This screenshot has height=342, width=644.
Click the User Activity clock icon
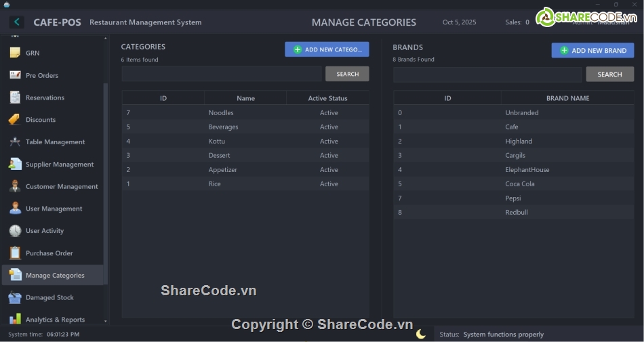click(15, 231)
